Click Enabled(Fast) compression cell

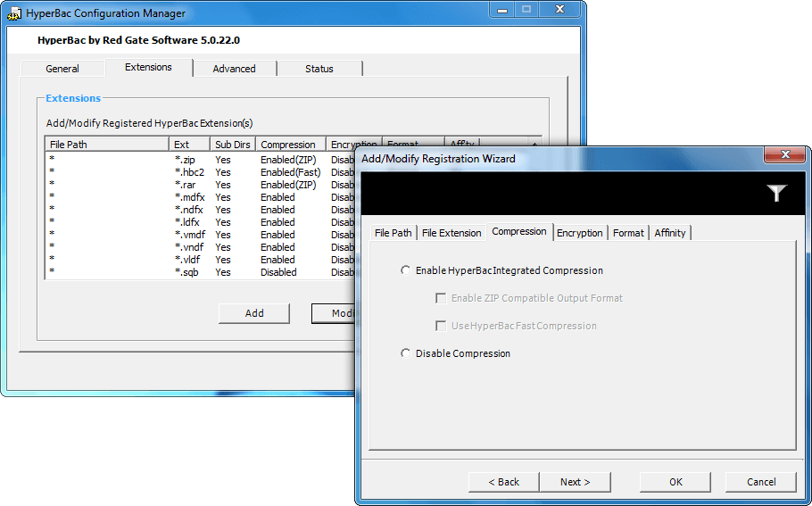291,172
